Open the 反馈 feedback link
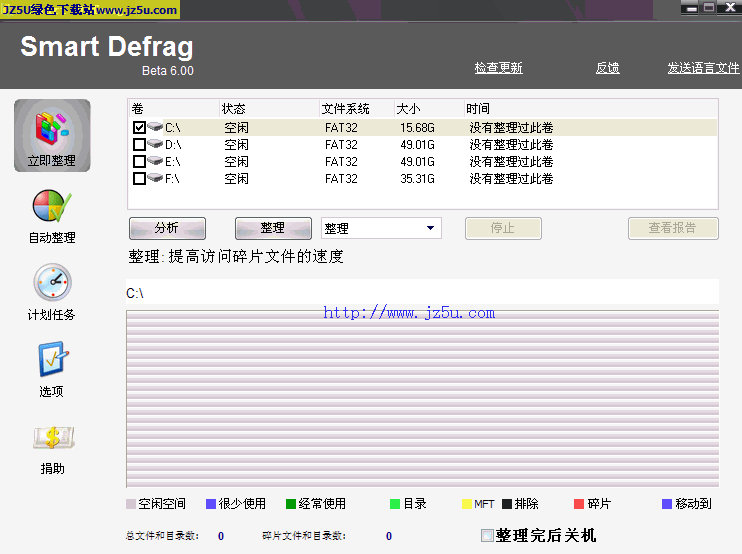The image size is (742, 554). pos(608,68)
